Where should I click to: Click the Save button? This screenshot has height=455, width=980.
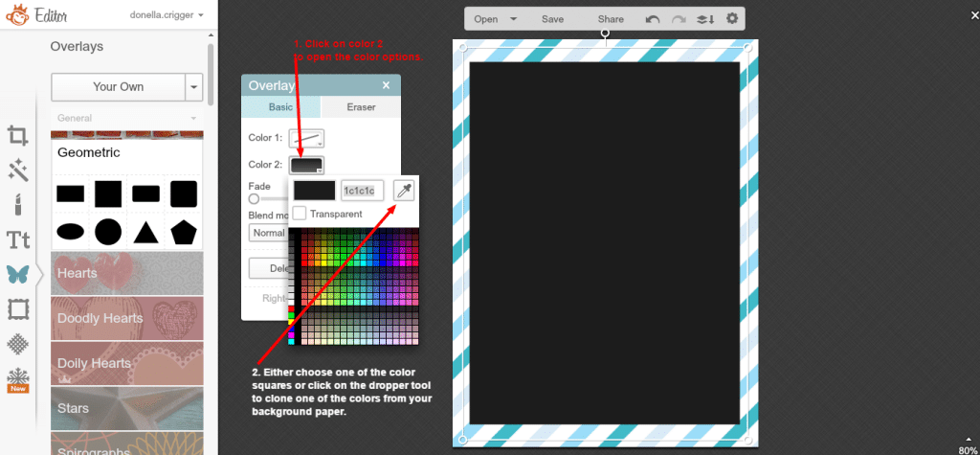pyautogui.click(x=552, y=19)
